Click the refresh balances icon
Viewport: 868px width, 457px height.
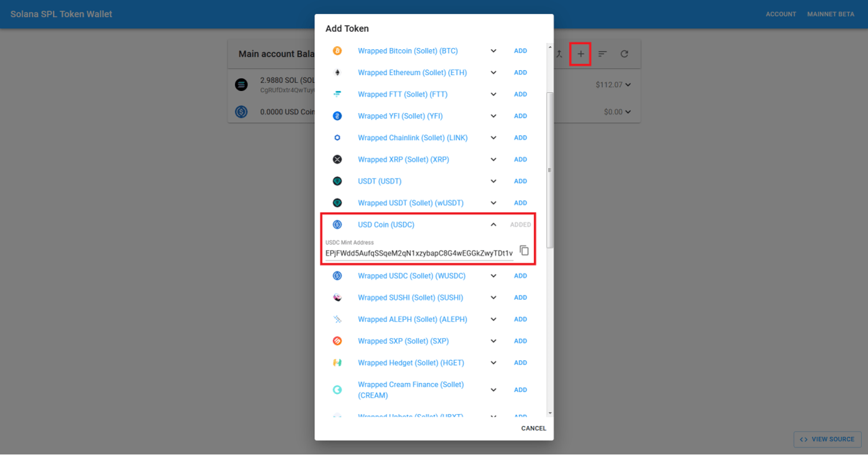point(624,54)
